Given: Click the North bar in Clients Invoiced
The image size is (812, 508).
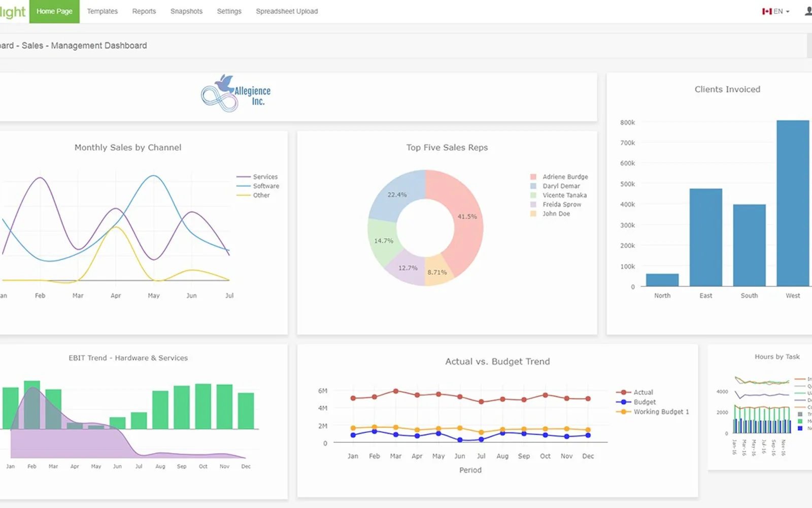Looking at the screenshot, I should [x=662, y=280].
